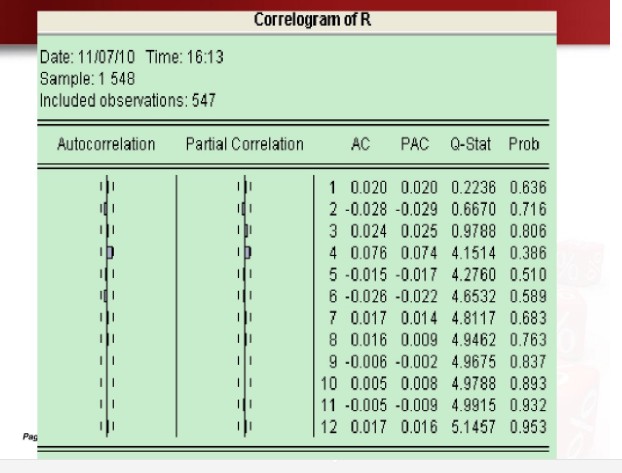Click the lag 4 autocorrelation bar
This screenshot has width=622, height=473.
tap(110, 252)
